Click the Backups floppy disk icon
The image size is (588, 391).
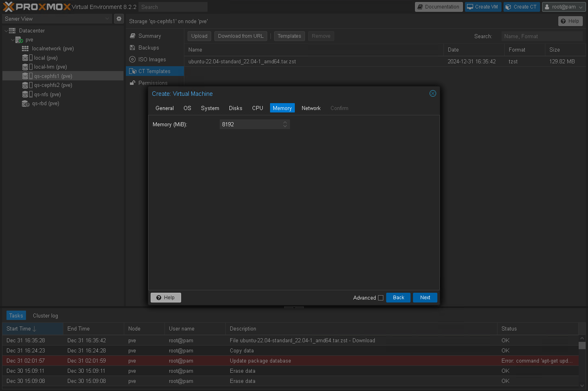(132, 48)
